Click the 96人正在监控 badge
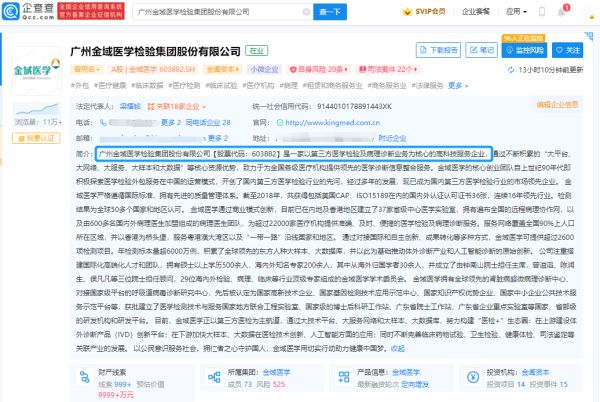 pos(523,38)
